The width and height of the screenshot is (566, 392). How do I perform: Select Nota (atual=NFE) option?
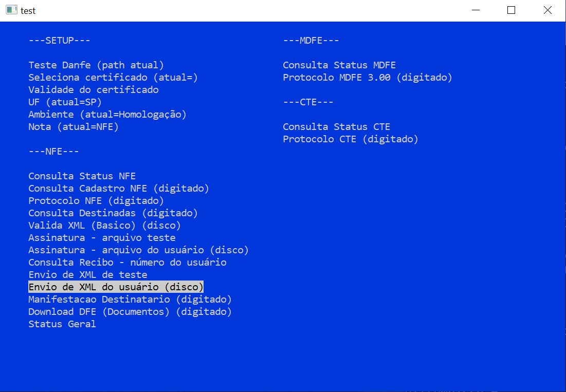coord(74,127)
